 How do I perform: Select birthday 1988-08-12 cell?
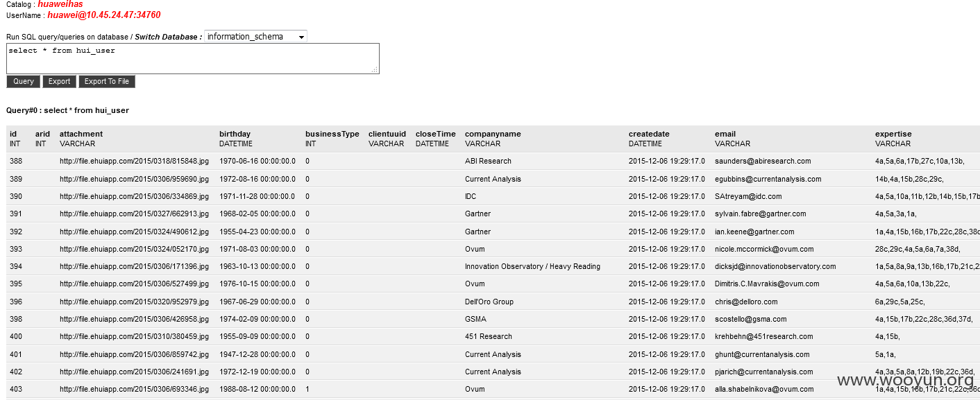257,389
